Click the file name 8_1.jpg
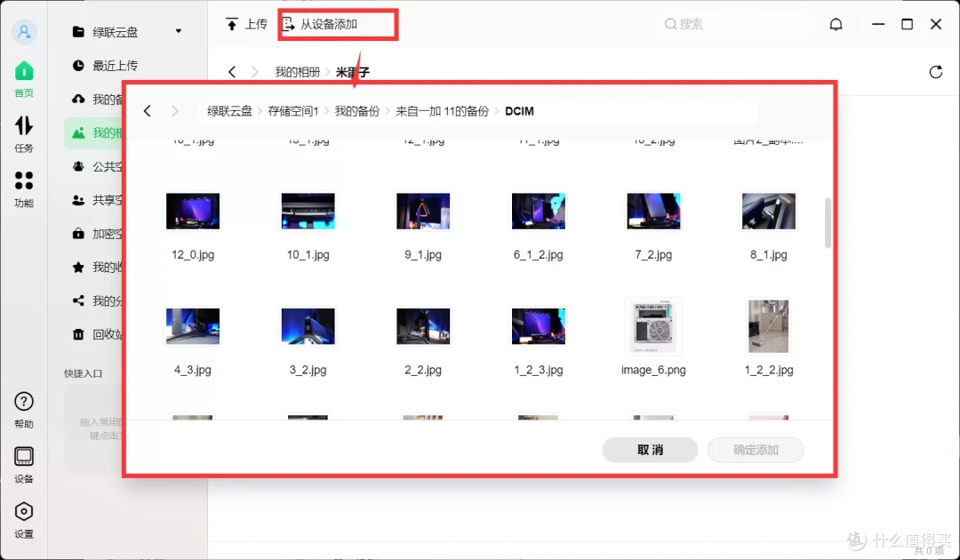This screenshot has width=960, height=560. pos(768,254)
